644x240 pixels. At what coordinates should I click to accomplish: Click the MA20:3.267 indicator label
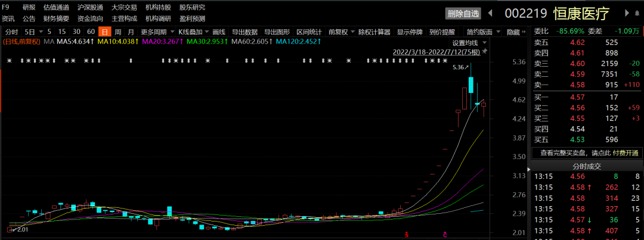(x=163, y=42)
